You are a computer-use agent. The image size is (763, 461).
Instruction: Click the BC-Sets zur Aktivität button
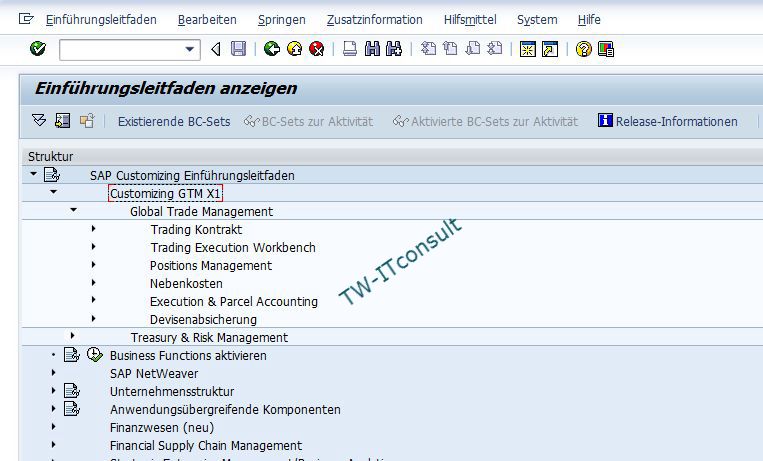309,121
